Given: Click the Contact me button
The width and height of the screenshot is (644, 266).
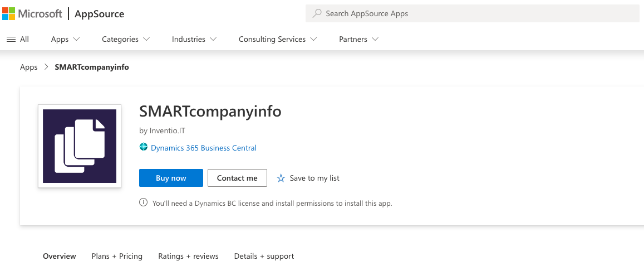Looking at the screenshot, I should click(x=237, y=178).
